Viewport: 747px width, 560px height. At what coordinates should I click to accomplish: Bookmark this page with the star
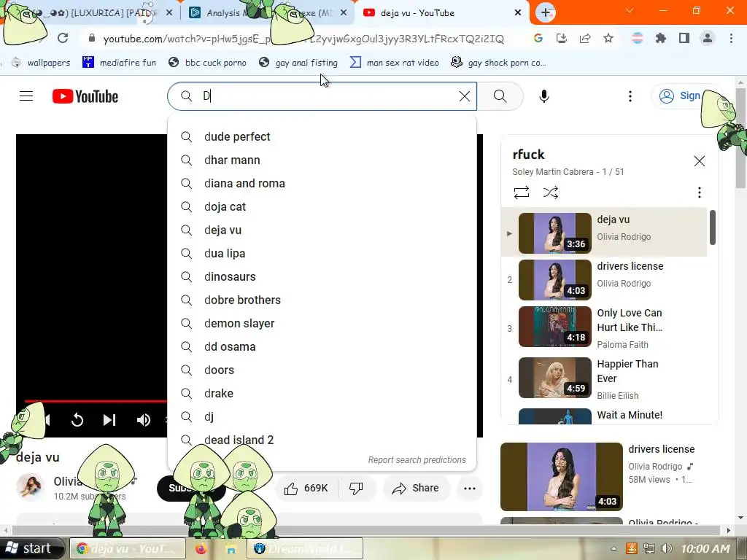click(x=608, y=38)
